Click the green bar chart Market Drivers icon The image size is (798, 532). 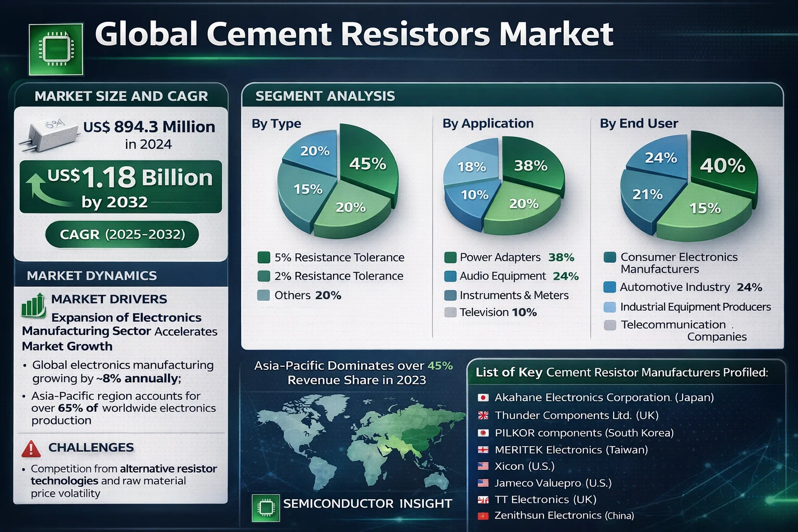[33, 305]
